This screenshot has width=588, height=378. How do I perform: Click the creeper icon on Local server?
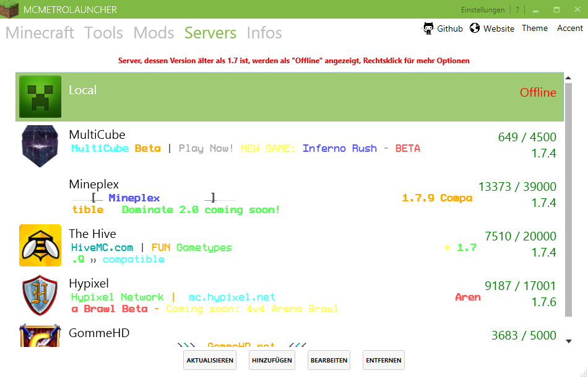click(40, 97)
